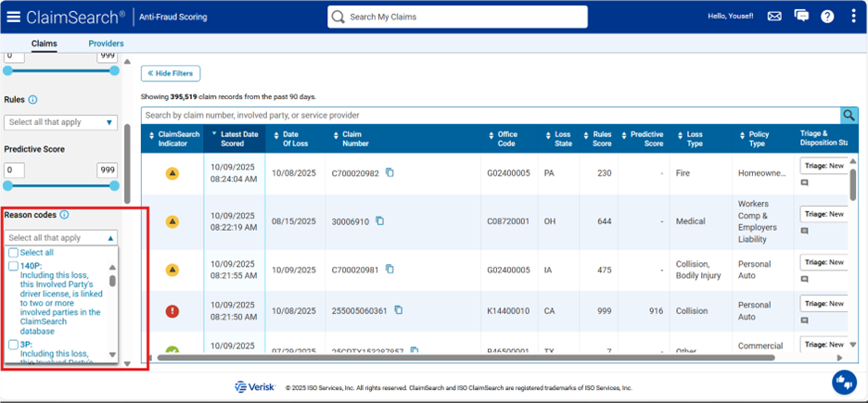The width and height of the screenshot is (868, 403).
Task: Click the table horizontal scrollbar
Action: click(x=466, y=358)
